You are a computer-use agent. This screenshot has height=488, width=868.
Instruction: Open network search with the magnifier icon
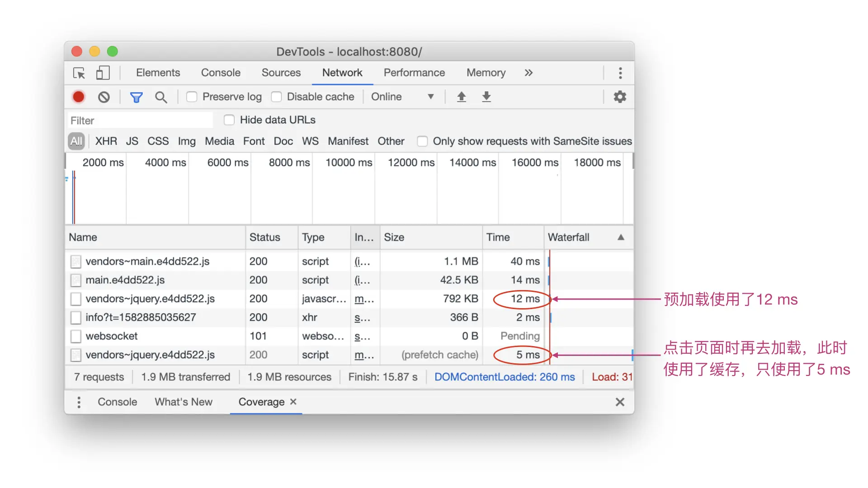tap(160, 97)
